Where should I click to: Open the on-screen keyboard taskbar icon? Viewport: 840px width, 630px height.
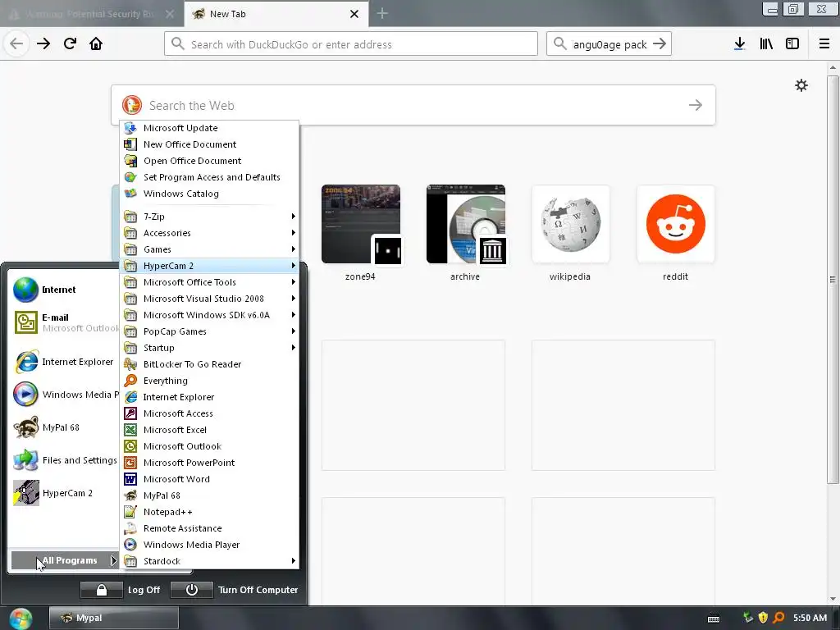tap(714, 619)
